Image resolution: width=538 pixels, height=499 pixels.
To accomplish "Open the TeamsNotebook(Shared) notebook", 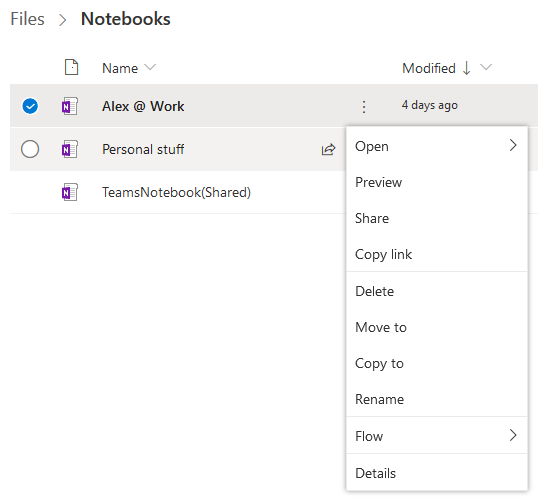I will click(x=176, y=192).
